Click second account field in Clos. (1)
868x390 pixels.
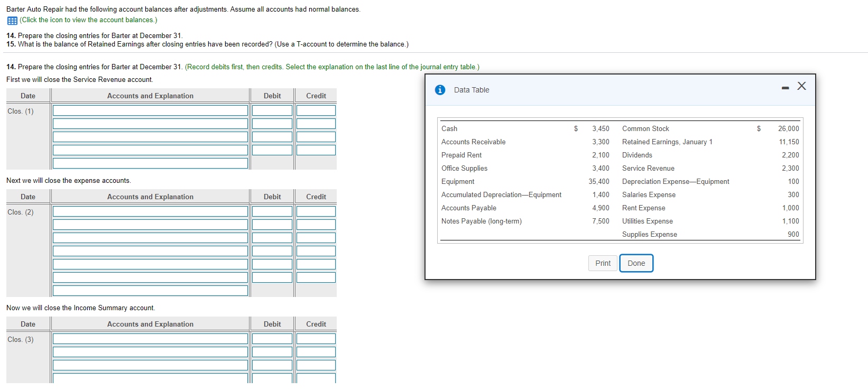(x=150, y=124)
